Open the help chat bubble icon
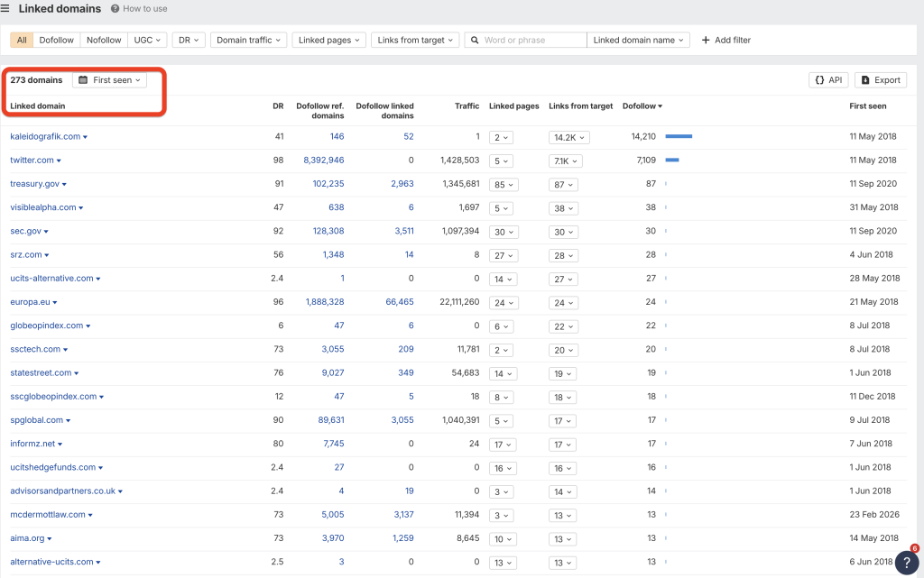924x578 pixels. click(907, 562)
